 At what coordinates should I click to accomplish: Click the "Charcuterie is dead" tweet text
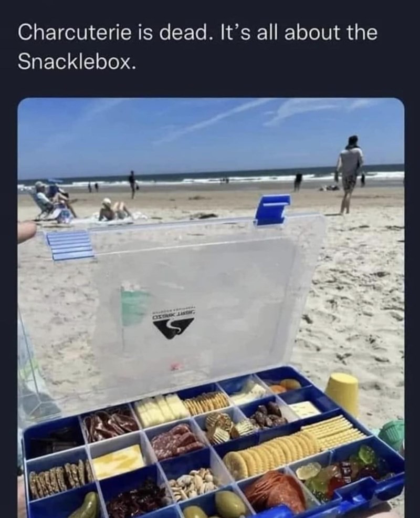click(x=197, y=47)
